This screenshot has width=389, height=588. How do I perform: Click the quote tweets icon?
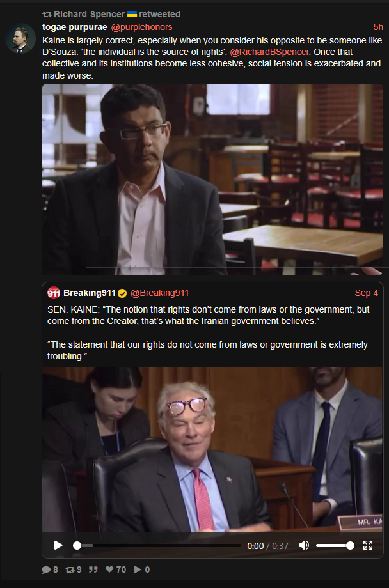[x=93, y=569]
